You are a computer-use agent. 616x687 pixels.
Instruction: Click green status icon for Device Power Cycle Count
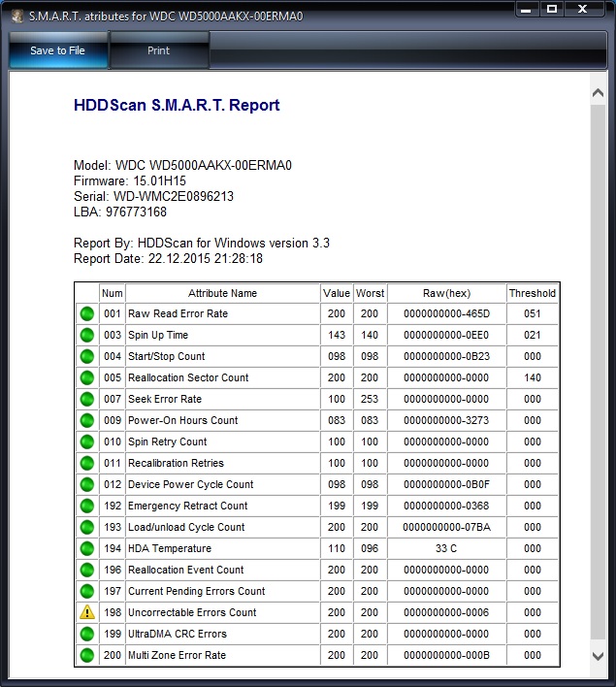tap(87, 484)
